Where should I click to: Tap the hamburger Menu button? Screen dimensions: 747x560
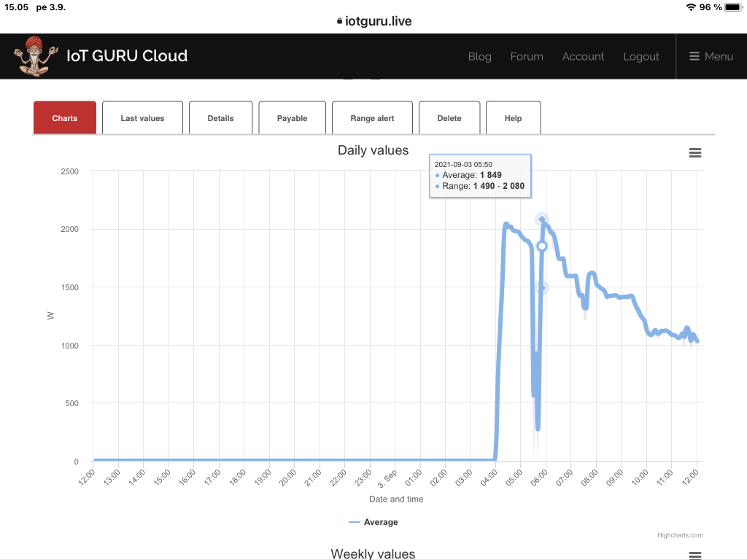click(711, 56)
